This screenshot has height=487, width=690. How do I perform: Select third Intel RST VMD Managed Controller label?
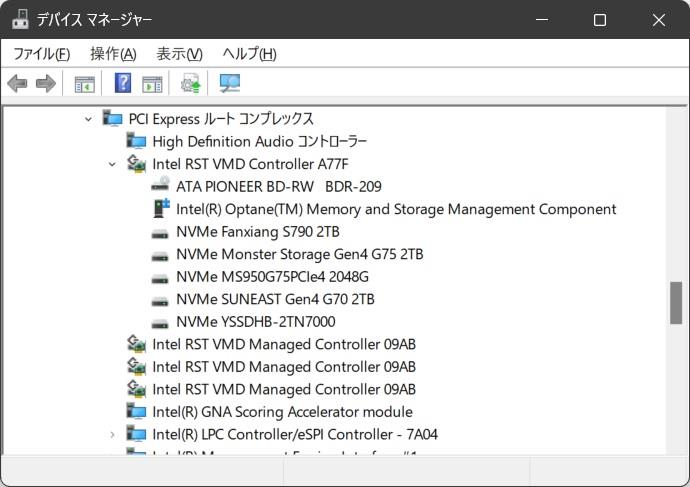pos(284,389)
